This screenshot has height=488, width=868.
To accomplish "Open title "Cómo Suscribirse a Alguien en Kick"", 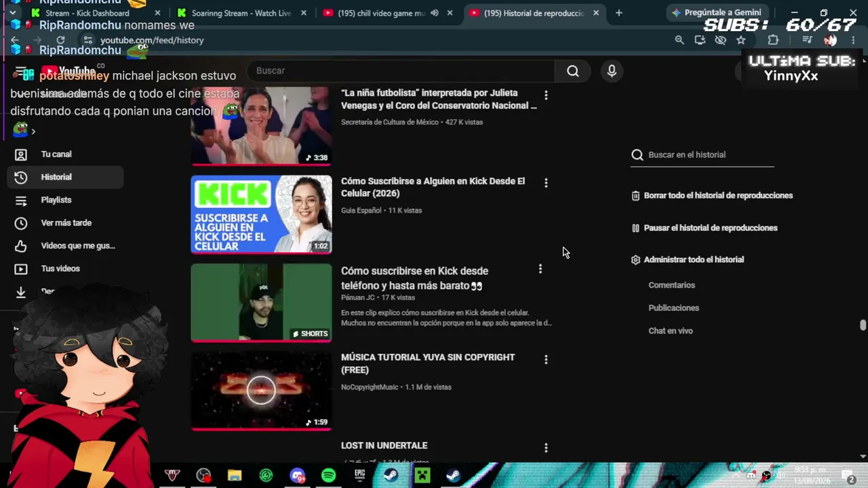I will coord(433,188).
